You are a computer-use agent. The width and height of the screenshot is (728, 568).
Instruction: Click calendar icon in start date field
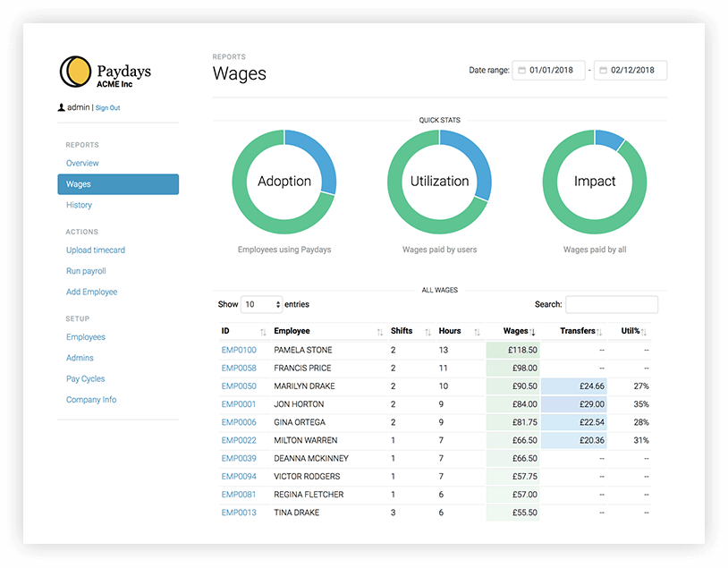(522, 70)
